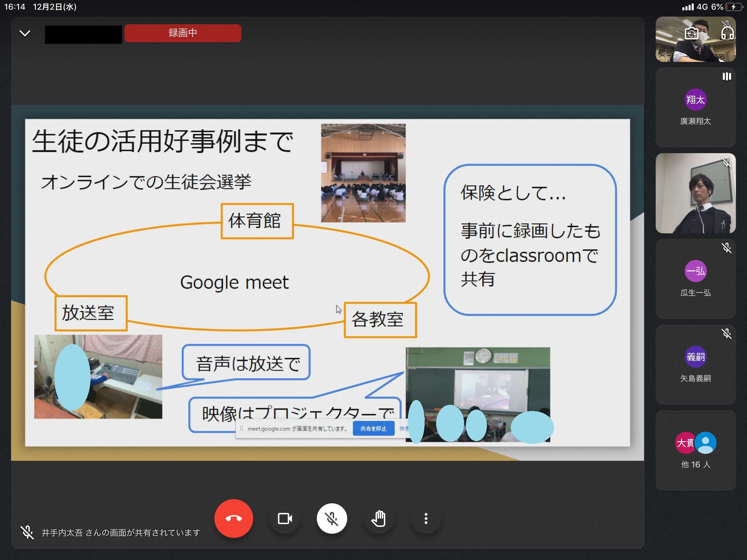Tap the 体育館 box on the slide
747x560 pixels.
(257, 221)
